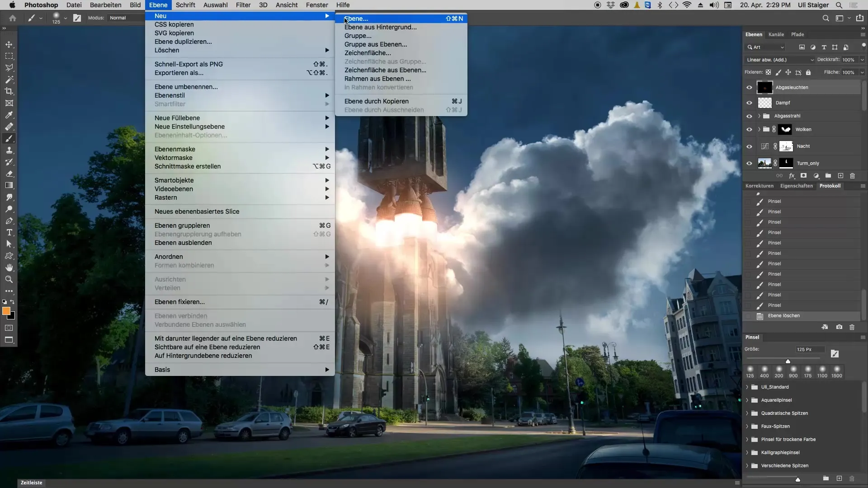Select the Clone Stamp tool
Viewport: 868px width, 488px height.
coord(9,150)
